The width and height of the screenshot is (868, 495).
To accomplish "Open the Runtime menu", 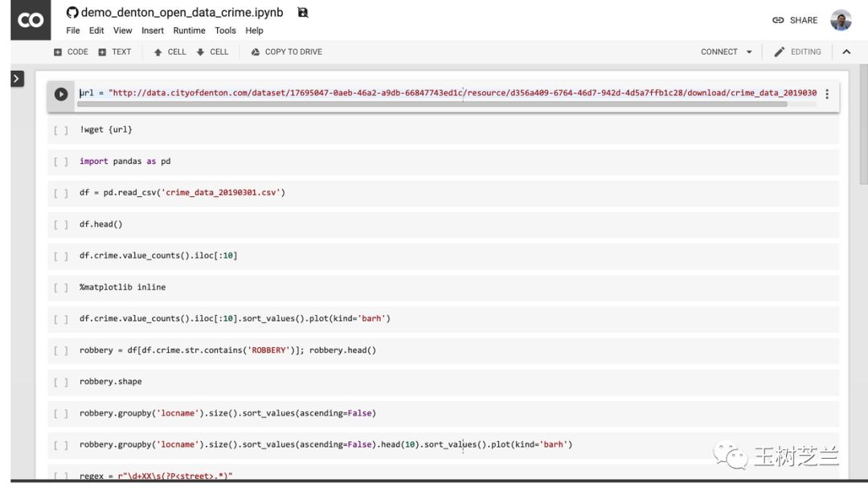I will click(x=189, y=31).
